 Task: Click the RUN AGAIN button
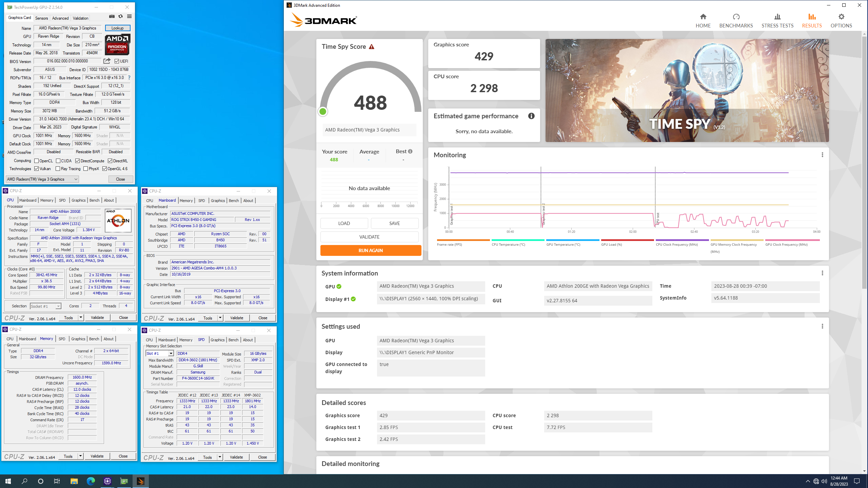371,250
